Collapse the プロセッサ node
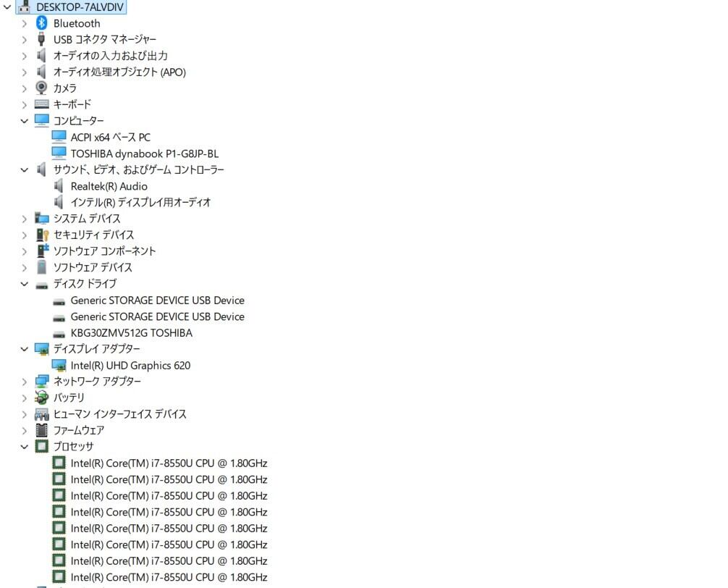Image resolution: width=728 pixels, height=588 pixels. click(24, 446)
